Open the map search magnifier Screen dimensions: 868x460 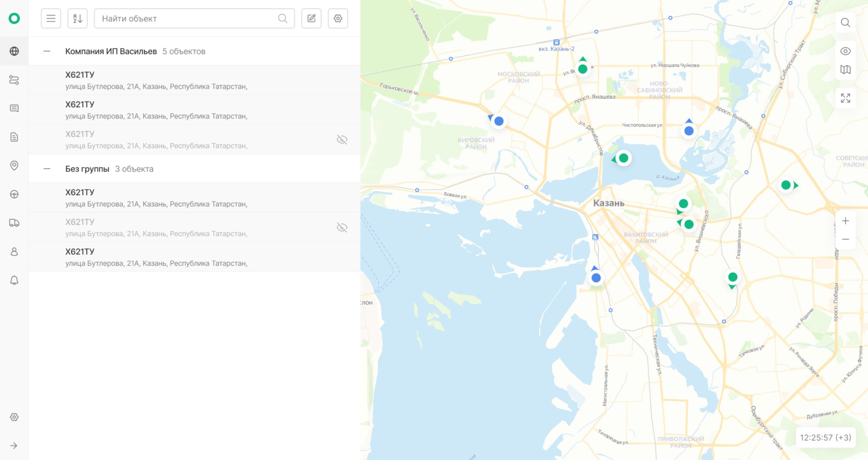846,22
